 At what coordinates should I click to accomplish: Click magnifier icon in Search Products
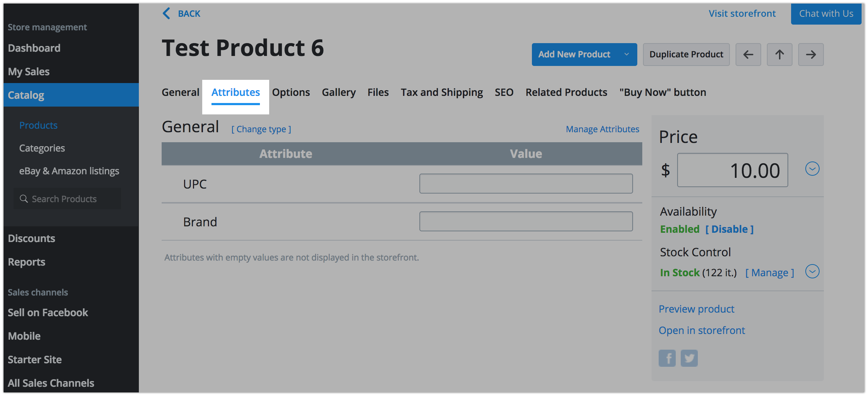click(x=24, y=199)
